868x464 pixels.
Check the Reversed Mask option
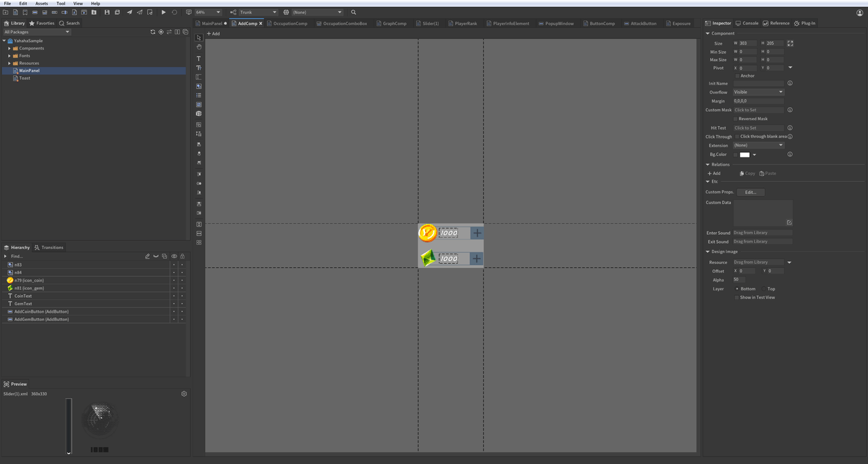point(736,119)
